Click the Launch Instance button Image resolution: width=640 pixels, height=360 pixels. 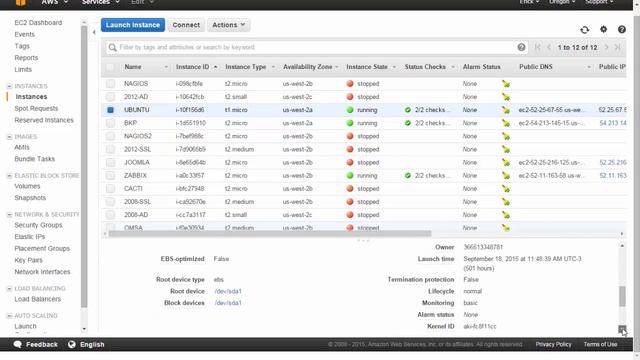pyautogui.click(x=133, y=25)
